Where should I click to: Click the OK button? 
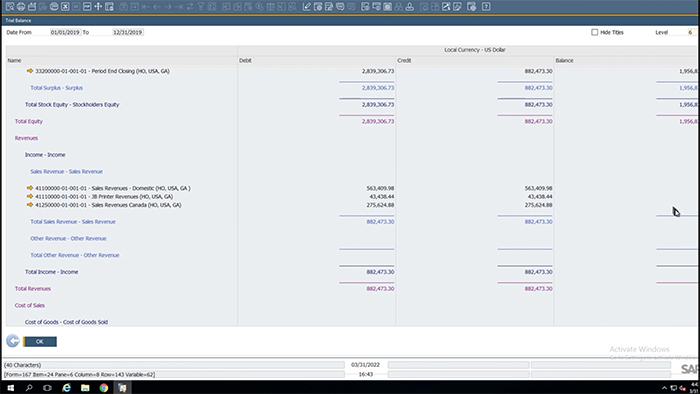[40, 341]
